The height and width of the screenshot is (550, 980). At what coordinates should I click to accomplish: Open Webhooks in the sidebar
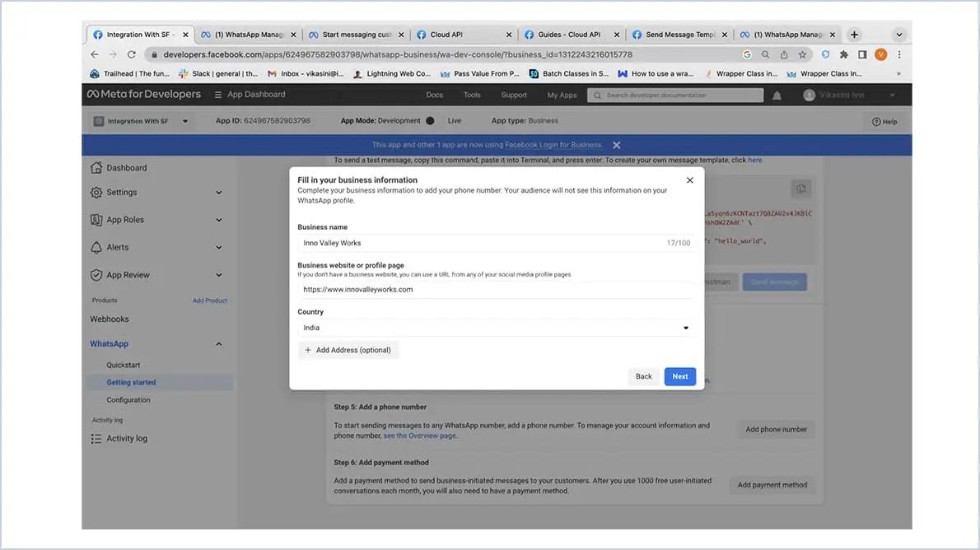(x=110, y=319)
